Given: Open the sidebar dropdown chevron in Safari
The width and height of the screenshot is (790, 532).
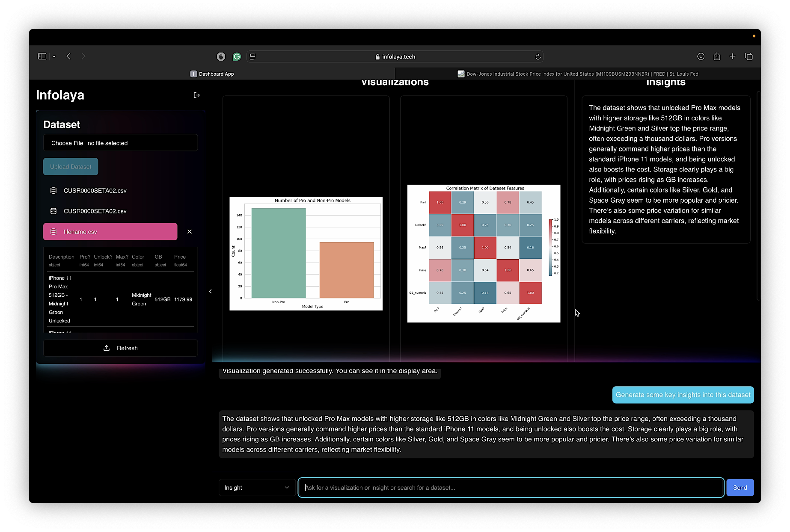Looking at the screenshot, I should pyautogui.click(x=54, y=56).
